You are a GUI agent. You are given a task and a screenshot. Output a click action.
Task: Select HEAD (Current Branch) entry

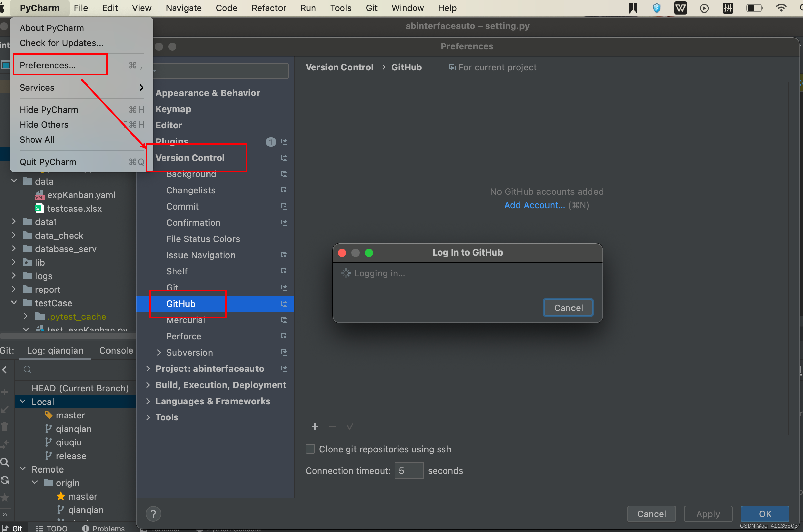(x=80, y=388)
